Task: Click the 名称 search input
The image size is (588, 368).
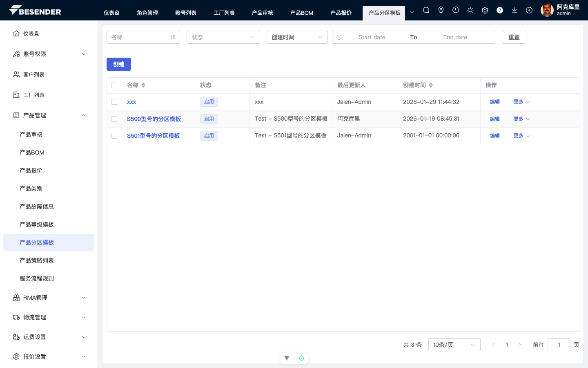Action: click(143, 37)
